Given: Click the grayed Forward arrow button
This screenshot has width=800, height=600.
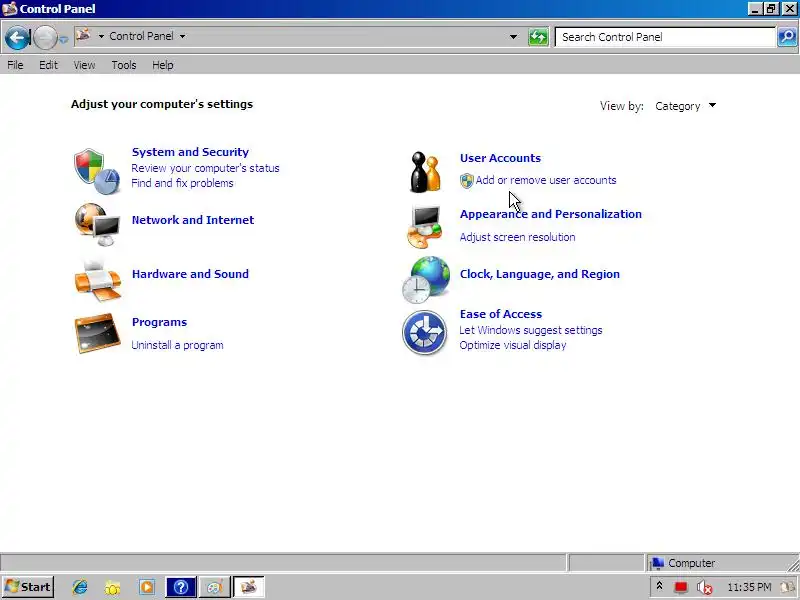Looking at the screenshot, I should (x=45, y=37).
